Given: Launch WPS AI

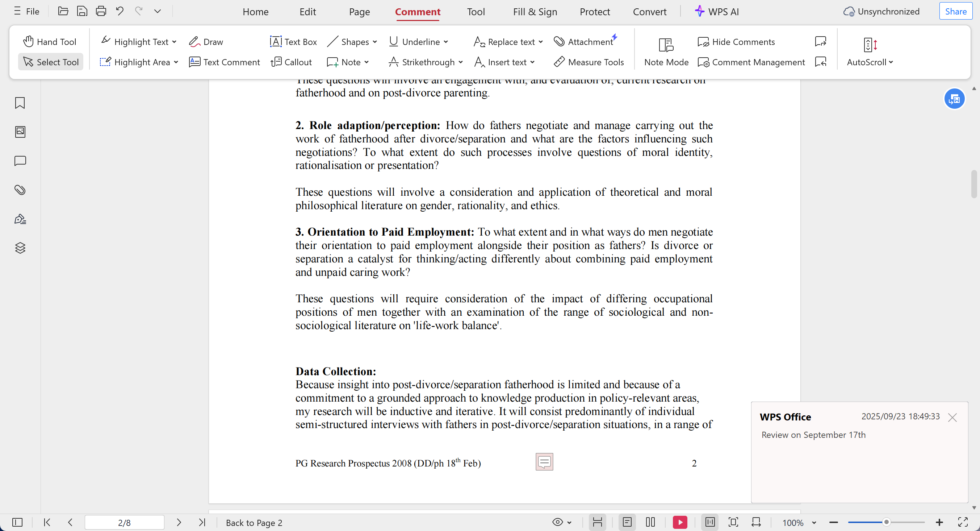Looking at the screenshot, I should point(716,12).
